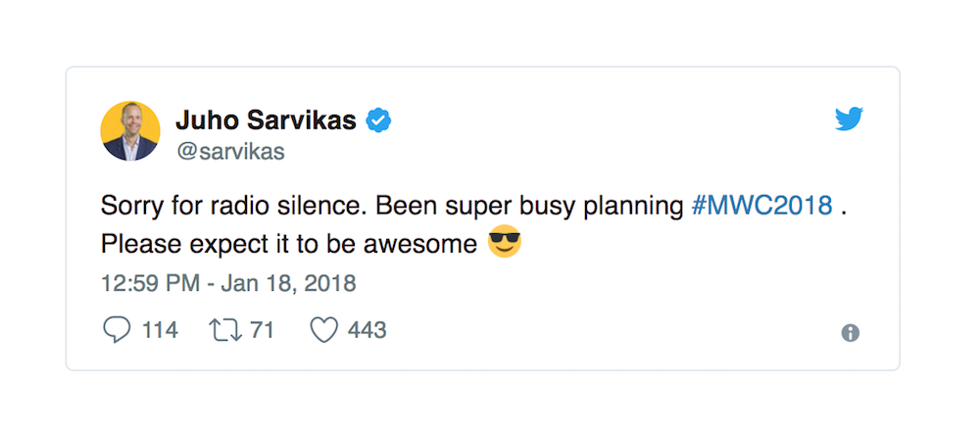Click the blue verified badge
This screenshot has height=428, width=980.
379,120
